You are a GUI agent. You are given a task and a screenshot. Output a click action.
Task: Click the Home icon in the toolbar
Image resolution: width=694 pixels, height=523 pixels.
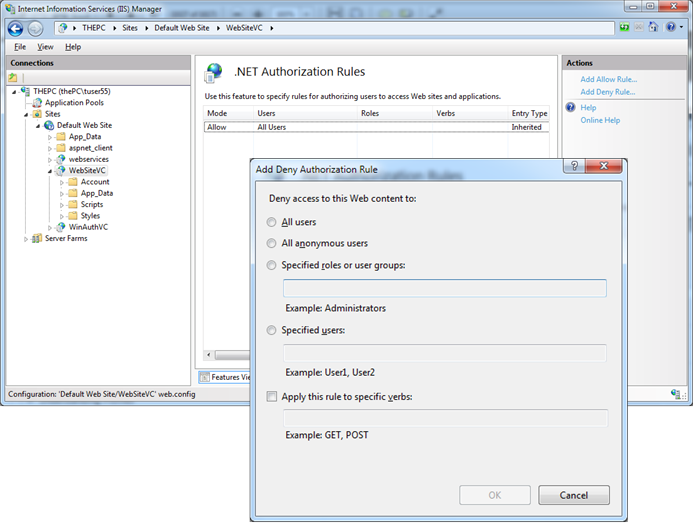coord(653,27)
